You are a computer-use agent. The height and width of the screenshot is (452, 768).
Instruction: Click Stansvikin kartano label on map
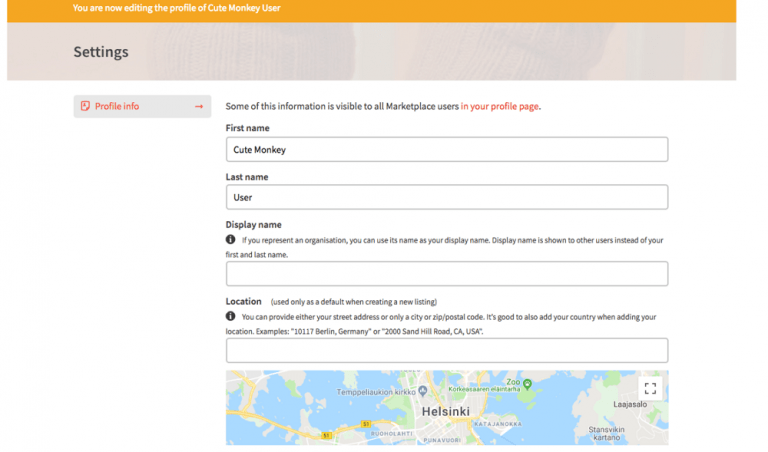click(606, 433)
